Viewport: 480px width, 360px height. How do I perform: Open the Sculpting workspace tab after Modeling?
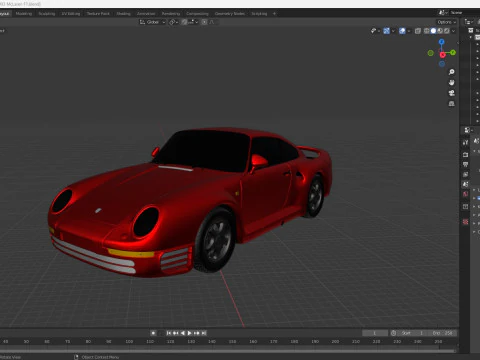[47, 14]
